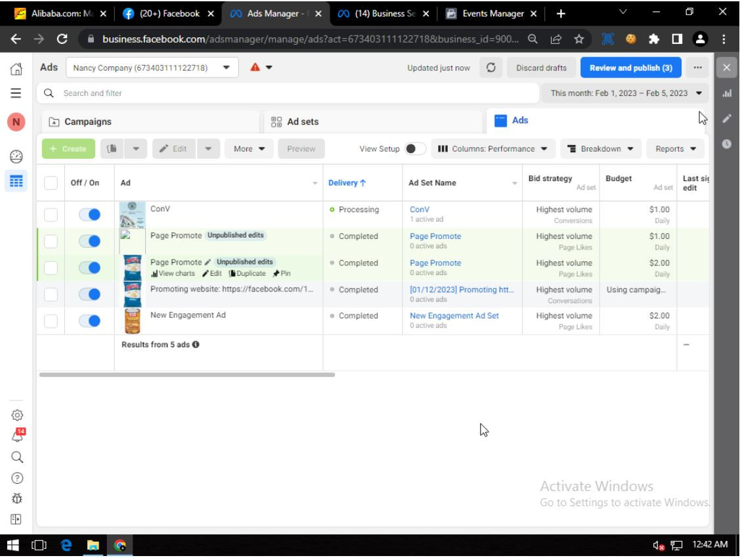Click the duplicate icon button in the toolbar
The width and height of the screenshot is (742, 560).
point(112,150)
